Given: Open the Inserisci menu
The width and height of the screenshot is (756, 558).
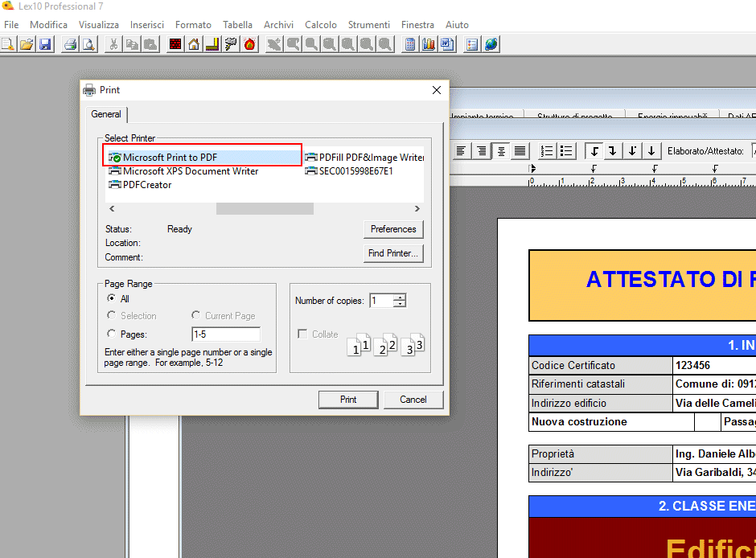Looking at the screenshot, I should click(147, 25).
